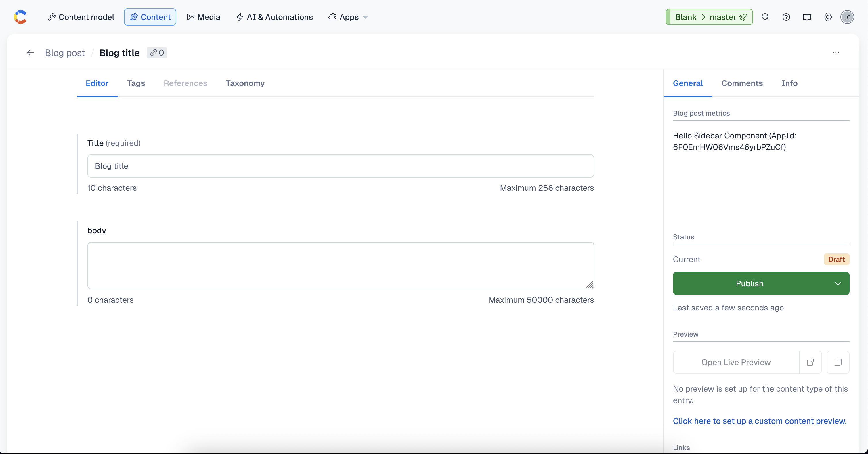Open the documentation book icon
This screenshot has height=454, width=868.
807,17
